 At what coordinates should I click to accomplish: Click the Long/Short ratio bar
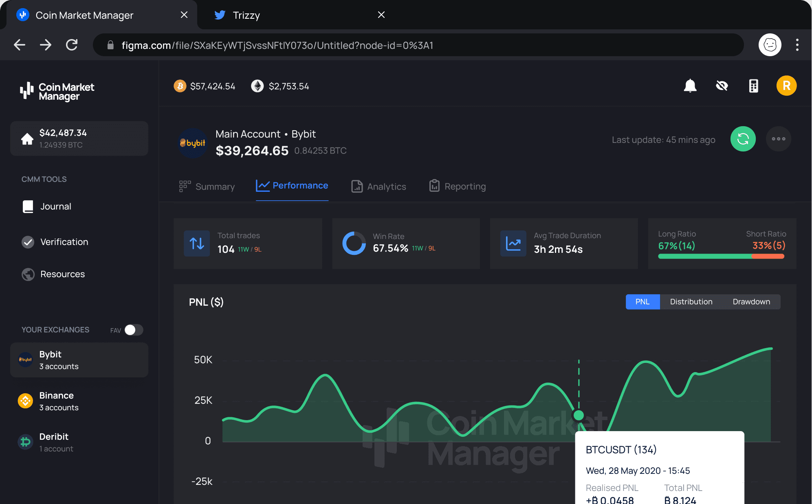[x=721, y=256]
